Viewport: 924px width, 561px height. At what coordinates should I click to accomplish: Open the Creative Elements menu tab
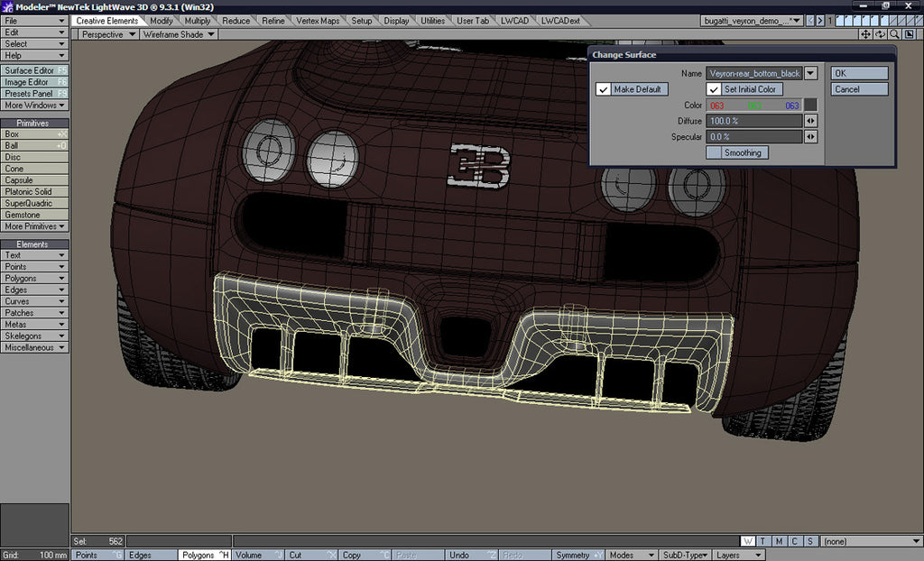[108, 20]
